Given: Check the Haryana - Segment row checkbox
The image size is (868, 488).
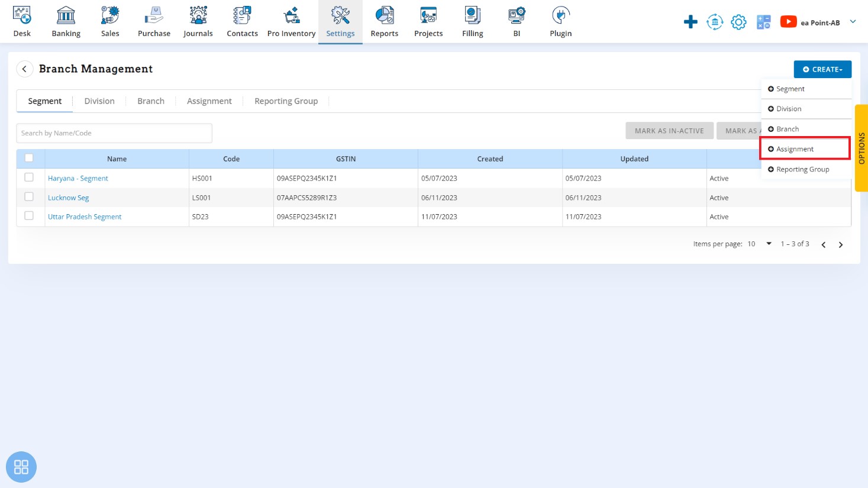Looking at the screenshot, I should (x=29, y=177).
